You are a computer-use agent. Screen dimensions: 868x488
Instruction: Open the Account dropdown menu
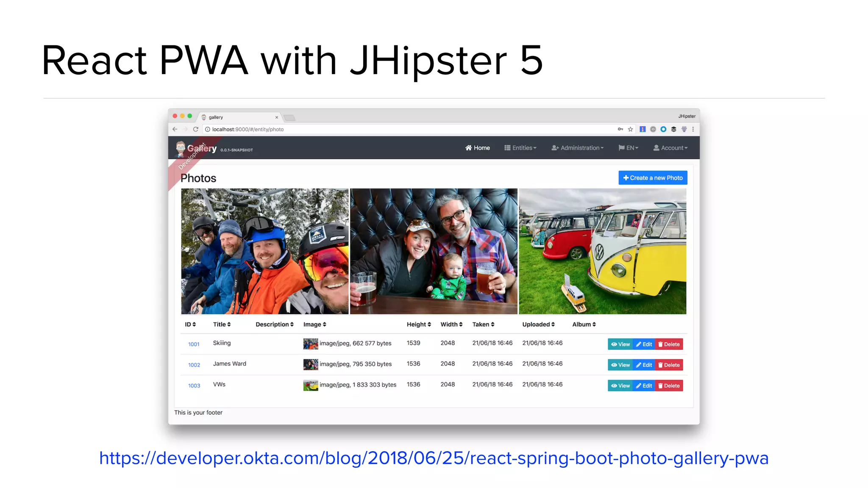670,148
